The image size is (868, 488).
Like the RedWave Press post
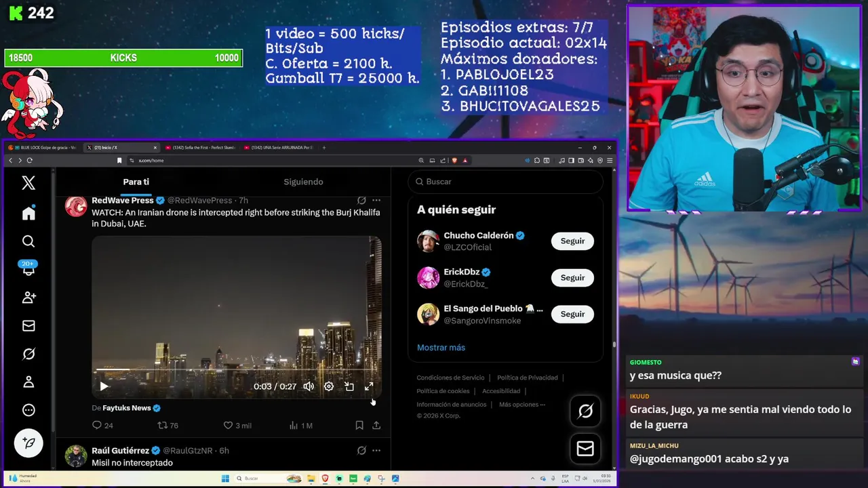tap(237, 426)
